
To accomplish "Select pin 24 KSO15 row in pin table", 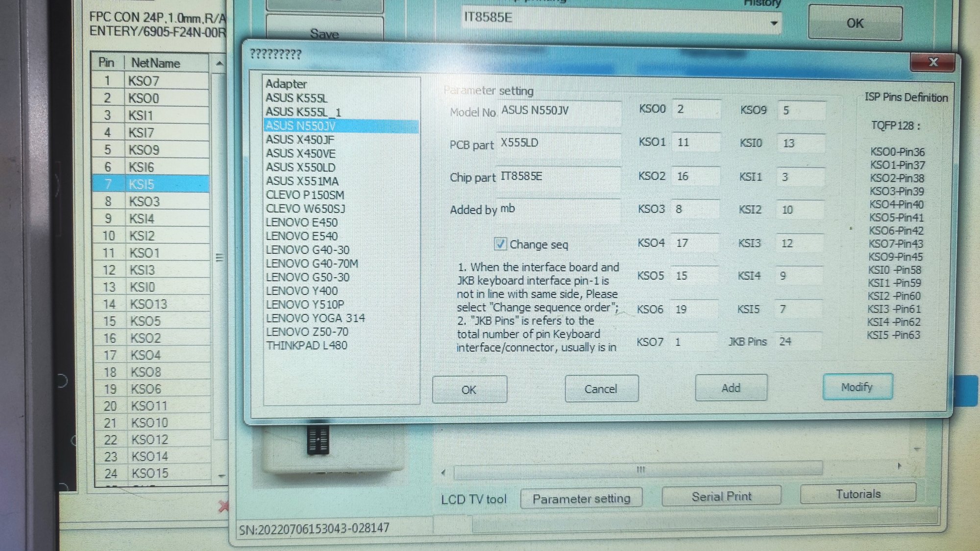I will point(153,473).
